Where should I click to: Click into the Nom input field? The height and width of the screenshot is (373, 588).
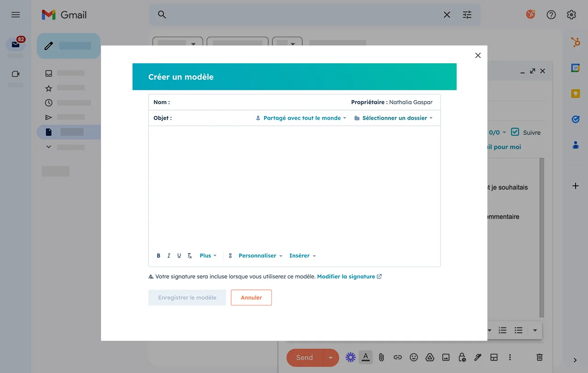pos(257,102)
